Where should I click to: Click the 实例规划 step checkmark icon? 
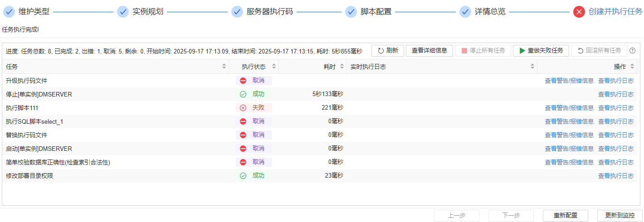tap(123, 12)
